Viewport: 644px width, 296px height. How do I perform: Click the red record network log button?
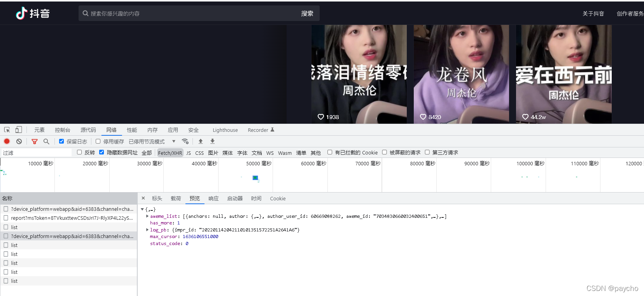(x=7, y=141)
